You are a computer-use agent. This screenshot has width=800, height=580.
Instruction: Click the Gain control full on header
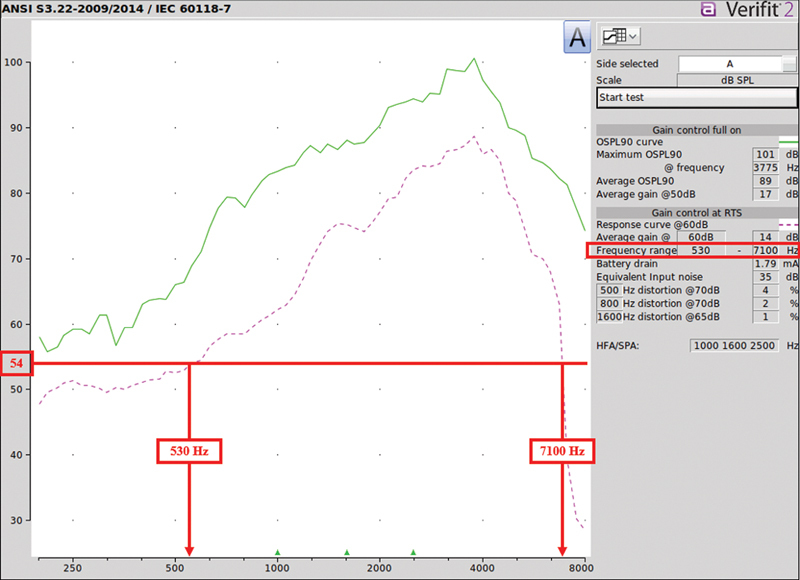696,130
